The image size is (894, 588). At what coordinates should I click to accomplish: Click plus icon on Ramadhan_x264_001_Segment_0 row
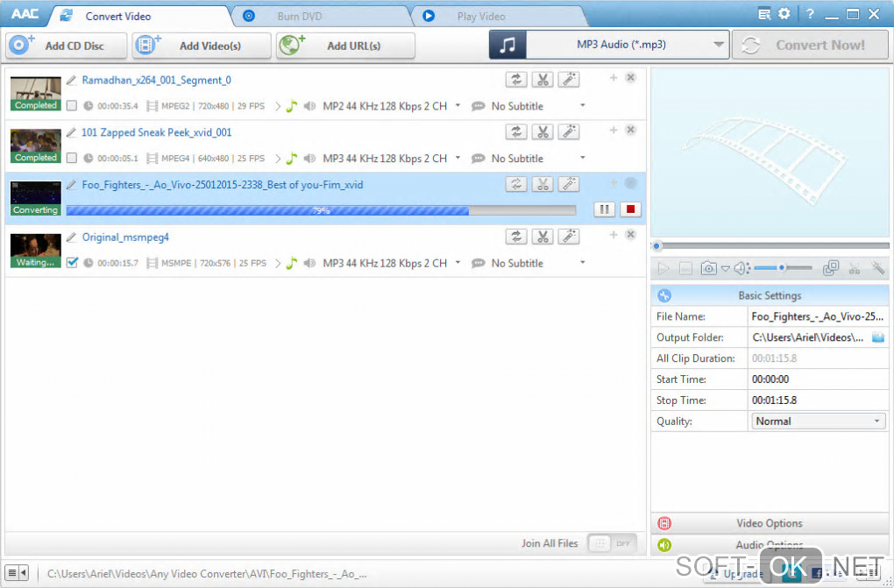[x=614, y=78]
